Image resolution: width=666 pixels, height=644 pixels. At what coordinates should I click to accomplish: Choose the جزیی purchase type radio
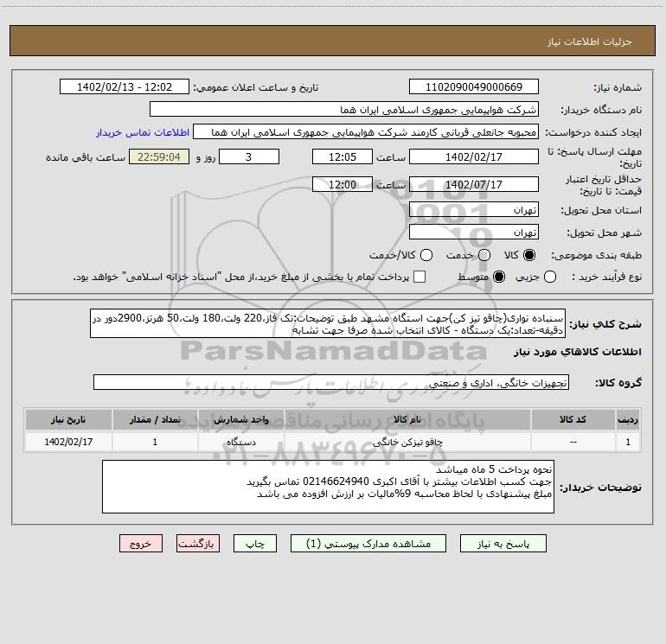549,277
